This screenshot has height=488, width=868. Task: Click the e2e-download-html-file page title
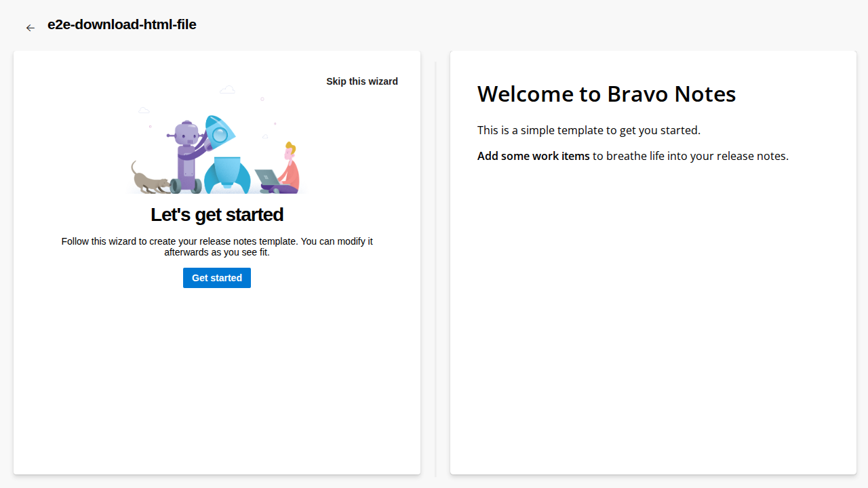(122, 25)
